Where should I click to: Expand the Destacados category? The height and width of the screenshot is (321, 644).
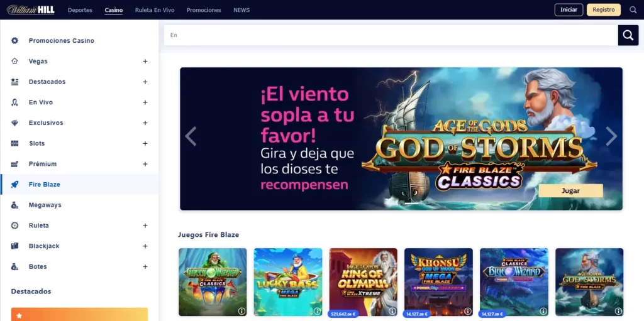[x=145, y=82]
